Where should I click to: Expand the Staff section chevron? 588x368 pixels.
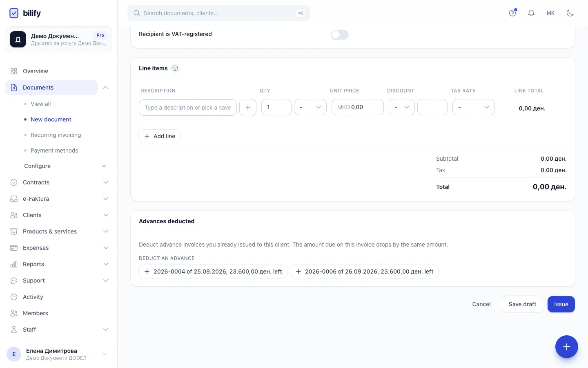pos(106,330)
